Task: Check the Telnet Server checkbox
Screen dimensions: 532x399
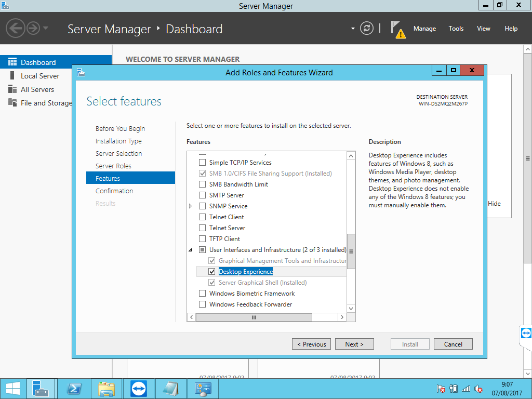Action: pyautogui.click(x=202, y=228)
